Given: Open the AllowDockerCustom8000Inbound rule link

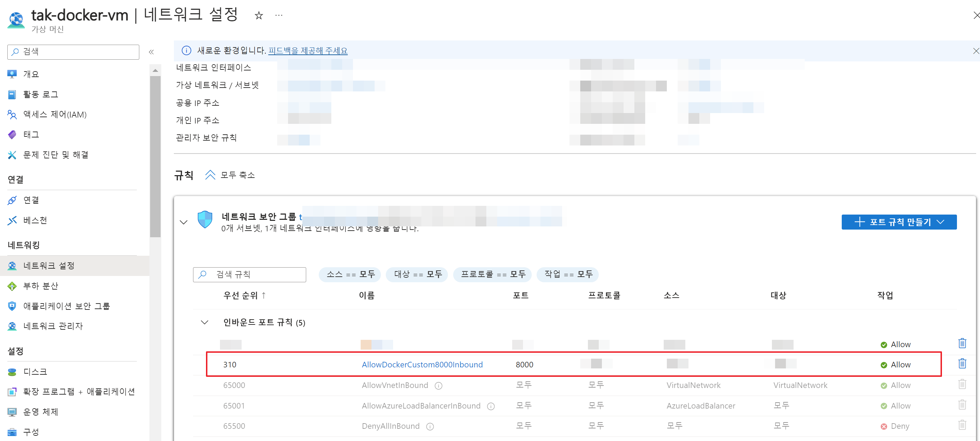Looking at the screenshot, I should [422, 365].
